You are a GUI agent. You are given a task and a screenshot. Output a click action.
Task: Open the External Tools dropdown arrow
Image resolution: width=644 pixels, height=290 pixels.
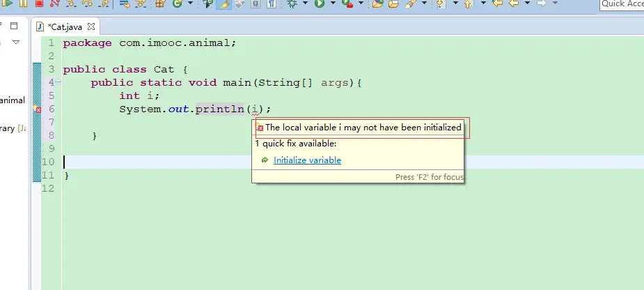click(361, 3)
